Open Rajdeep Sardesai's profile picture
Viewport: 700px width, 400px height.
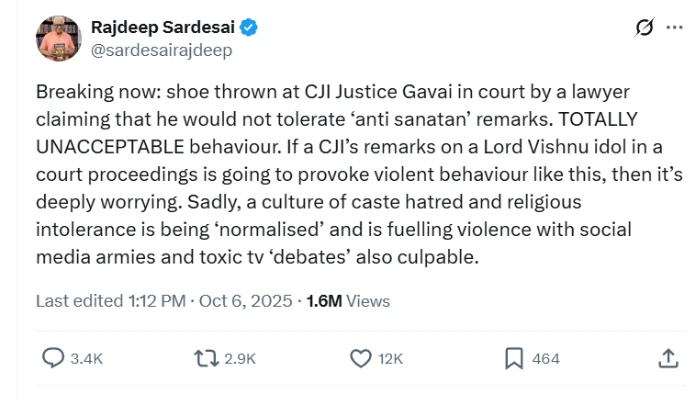point(58,38)
